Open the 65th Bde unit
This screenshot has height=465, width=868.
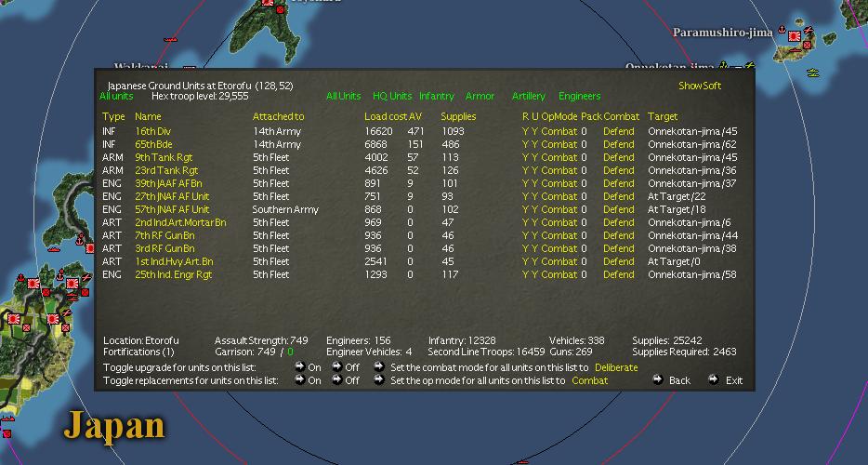pos(153,144)
